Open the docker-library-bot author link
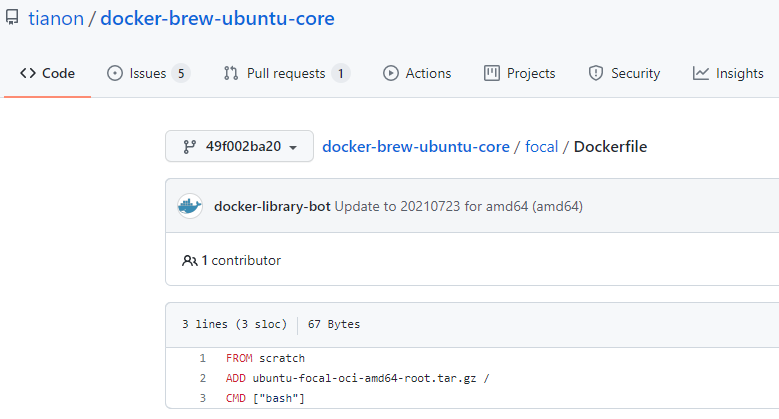779x419 pixels. (272, 206)
